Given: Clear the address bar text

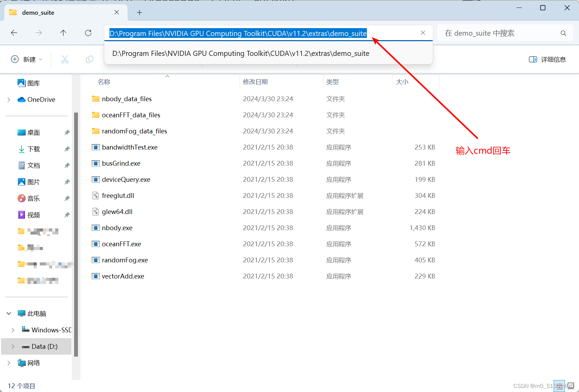Looking at the screenshot, I should click(423, 33).
